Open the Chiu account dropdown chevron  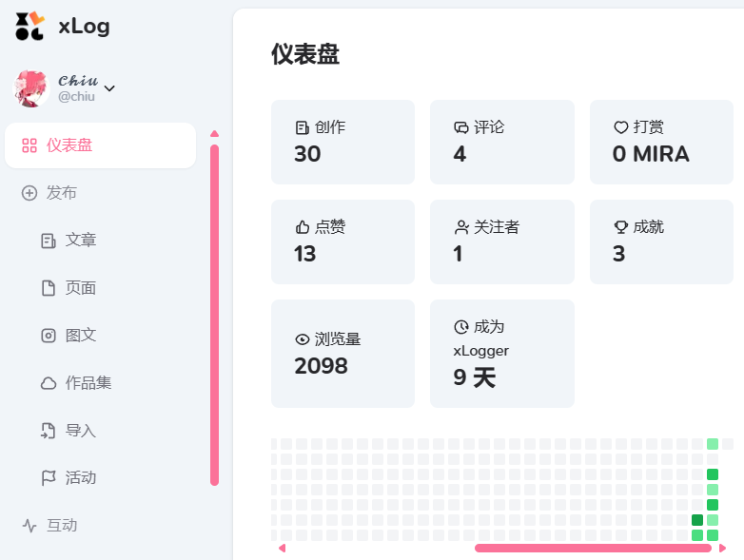coord(109,88)
